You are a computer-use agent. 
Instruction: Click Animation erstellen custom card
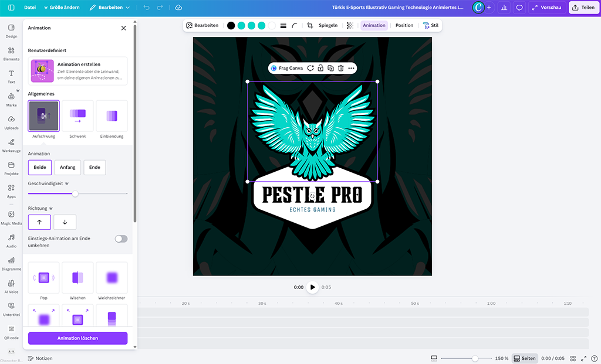[x=78, y=71]
